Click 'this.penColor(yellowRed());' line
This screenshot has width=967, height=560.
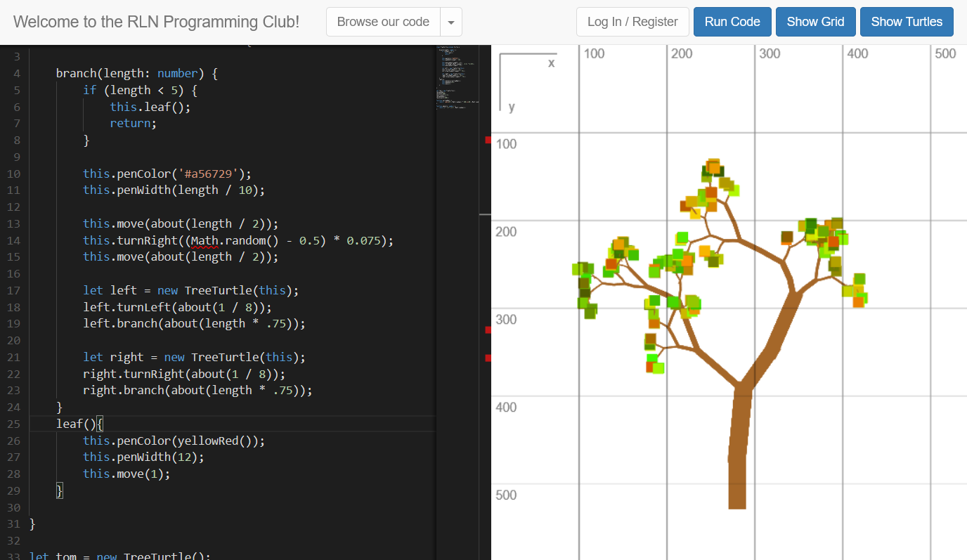click(174, 441)
